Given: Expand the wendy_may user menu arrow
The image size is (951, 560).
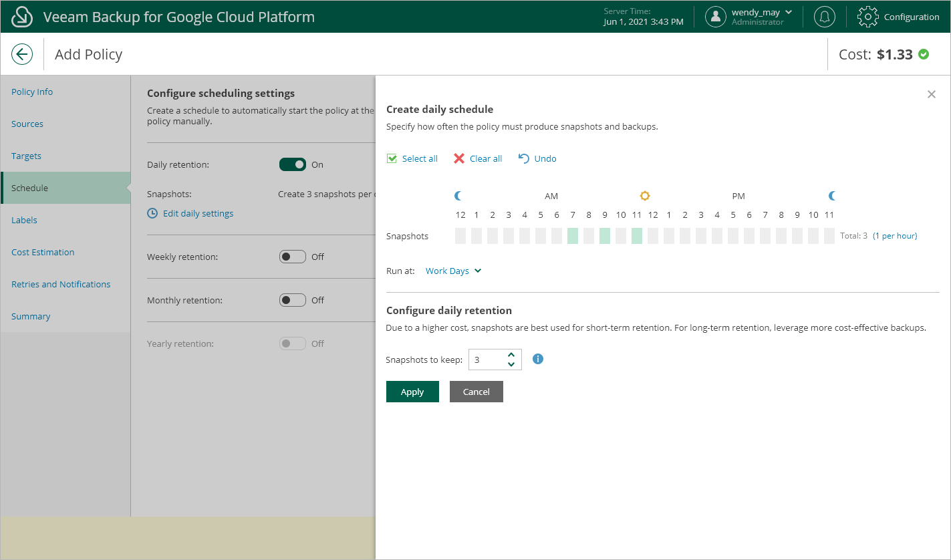Looking at the screenshot, I should pyautogui.click(x=789, y=12).
